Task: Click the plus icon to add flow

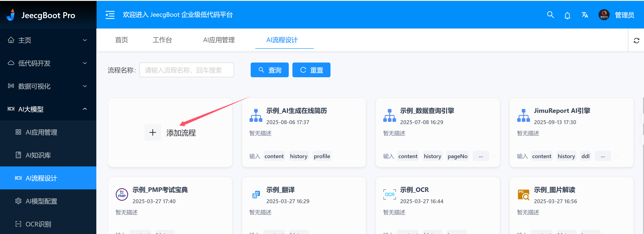Action: (x=153, y=133)
